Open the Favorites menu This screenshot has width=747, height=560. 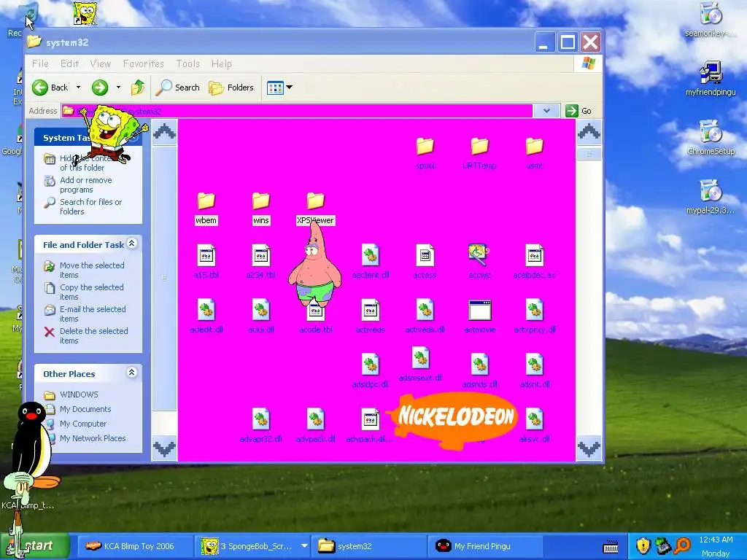(143, 63)
